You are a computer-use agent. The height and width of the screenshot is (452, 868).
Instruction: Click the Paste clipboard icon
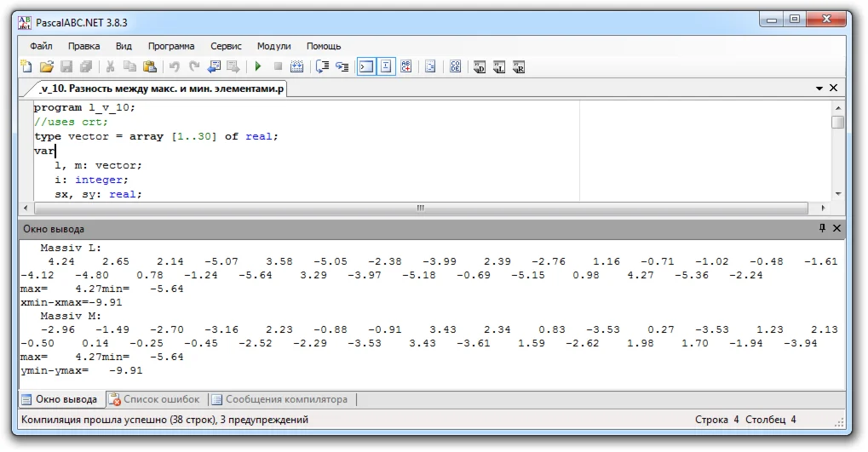[150, 66]
